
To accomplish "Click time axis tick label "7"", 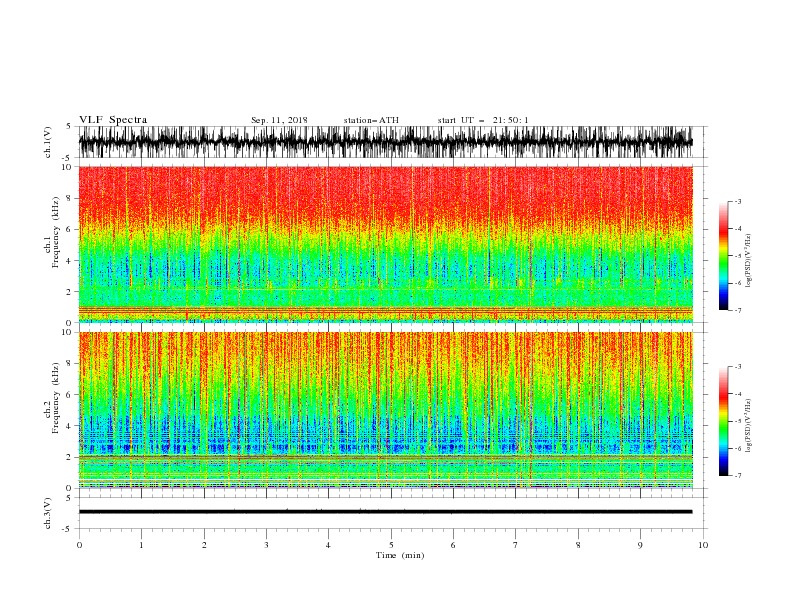I will point(516,545).
